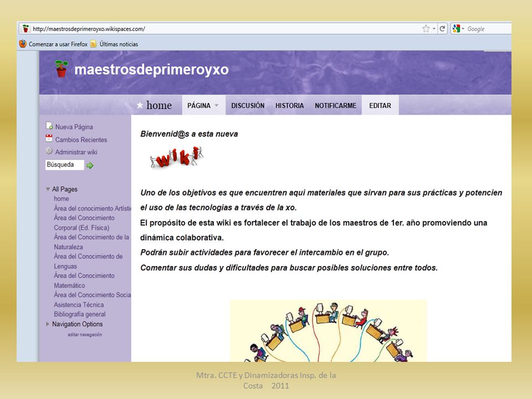Click the Google search engine icon
This screenshot has height=399, width=532.
pyautogui.click(x=456, y=29)
